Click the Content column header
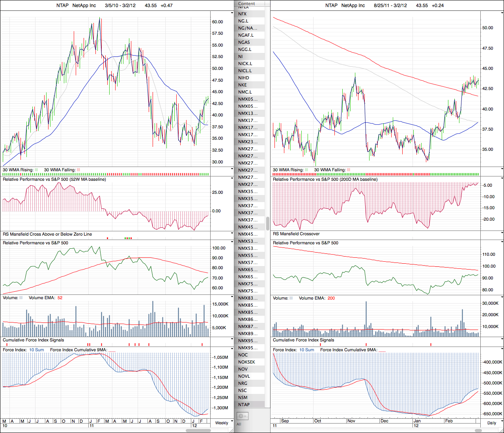The image size is (504, 433). (246, 4)
